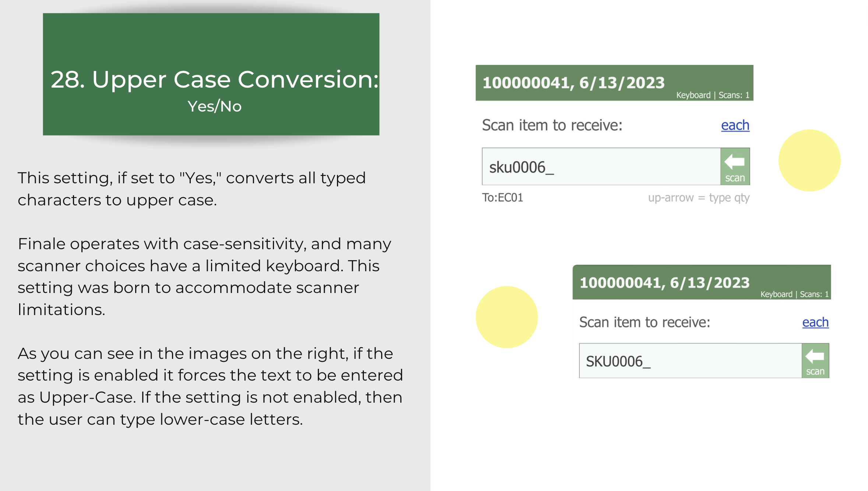Click the lower 100000041, 6/13/2023 header title
This screenshot has height=491, width=868.
[664, 283]
